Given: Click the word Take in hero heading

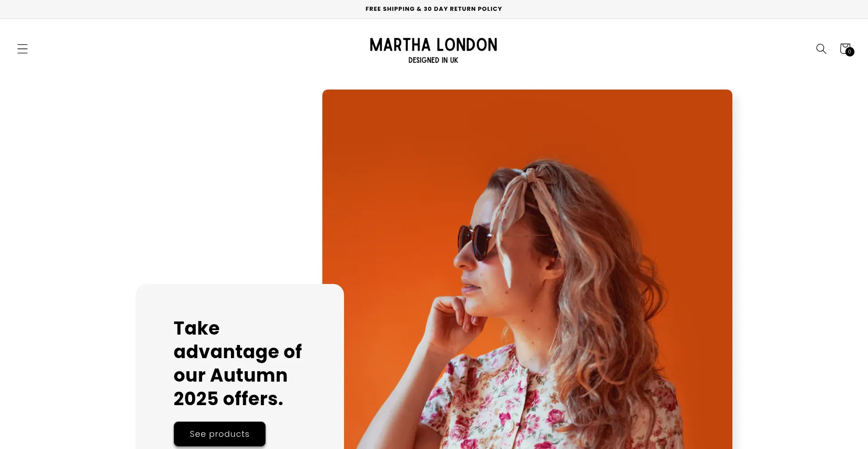Looking at the screenshot, I should click(197, 328).
